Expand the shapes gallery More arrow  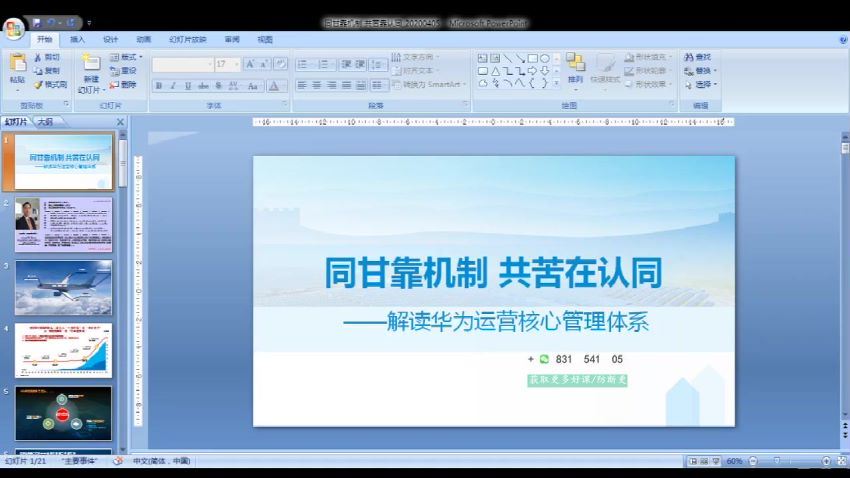(x=556, y=84)
